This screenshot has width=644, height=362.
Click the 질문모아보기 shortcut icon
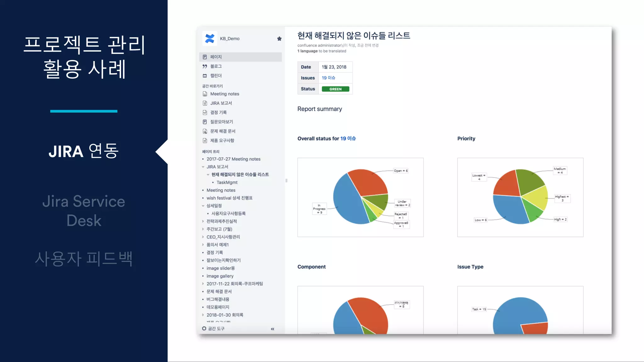tap(205, 122)
